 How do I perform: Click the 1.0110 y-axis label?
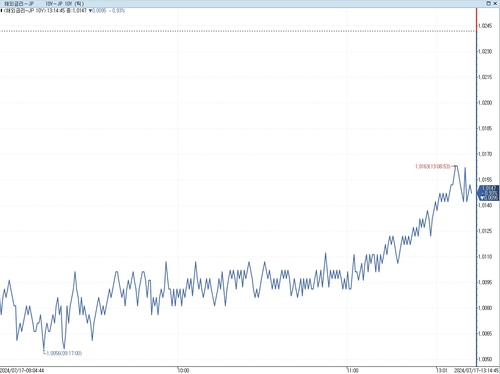click(x=485, y=257)
